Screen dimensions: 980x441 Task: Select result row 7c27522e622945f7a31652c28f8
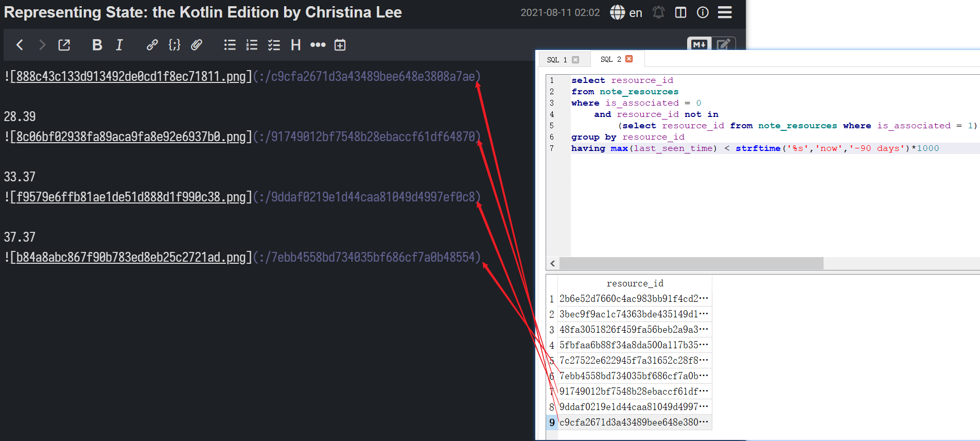634,361
